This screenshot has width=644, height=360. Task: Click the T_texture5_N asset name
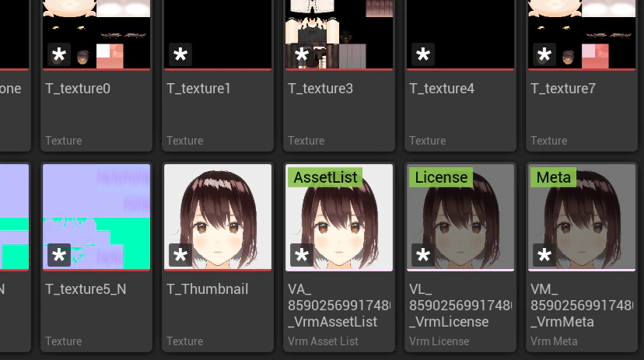[86, 289]
